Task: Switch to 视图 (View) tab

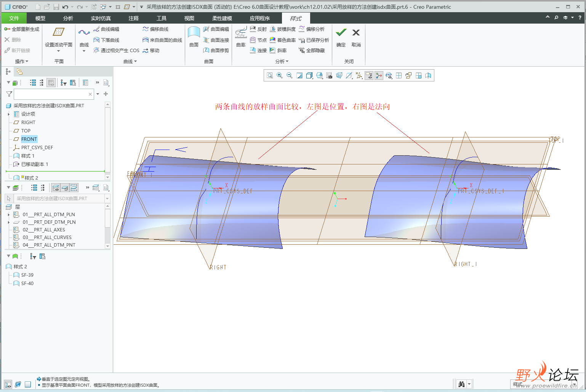Action: click(189, 18)
